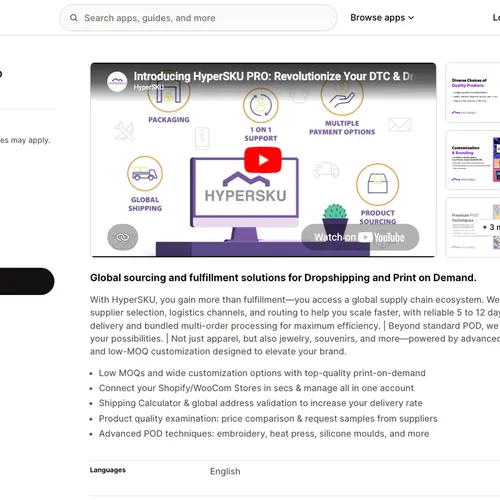Click bullet 'Low MOQs and wide customization options'
Viewport: 500px width, 500px height.
point(262,373)
